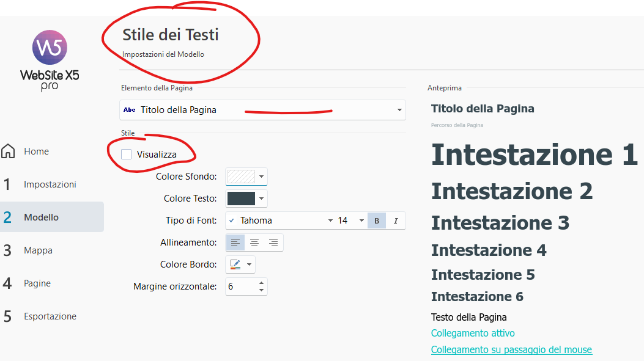Click the Abc icon in element selector

tap(130, 110)
